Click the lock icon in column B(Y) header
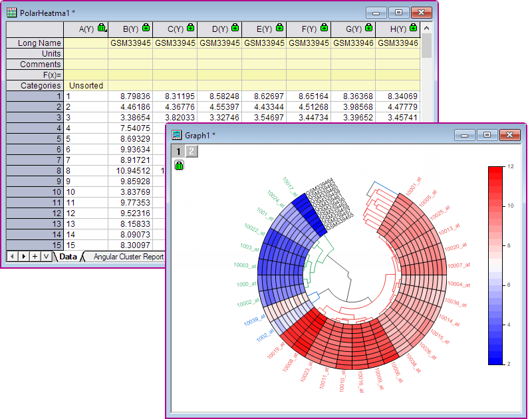The height and width of the screenshot is (419, 532). [x=146, y=28]
